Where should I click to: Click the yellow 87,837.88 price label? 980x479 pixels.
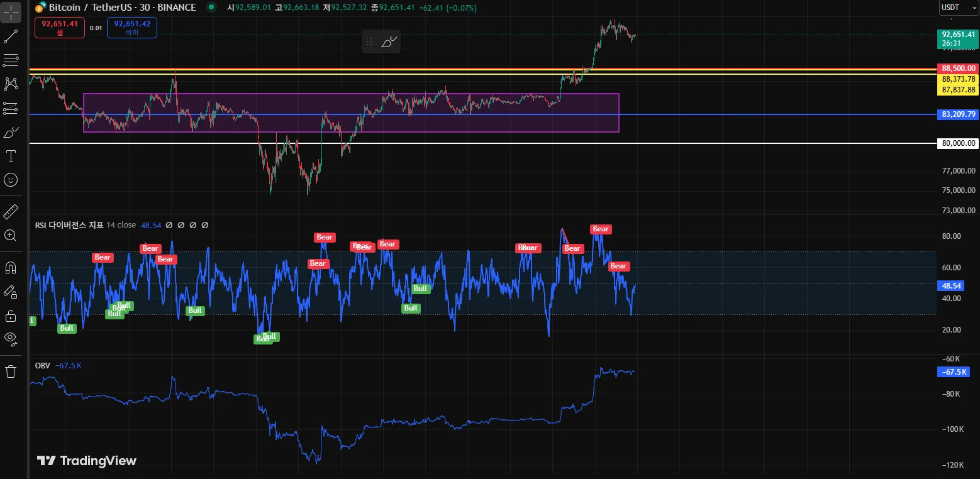click(x=959, y=90)
